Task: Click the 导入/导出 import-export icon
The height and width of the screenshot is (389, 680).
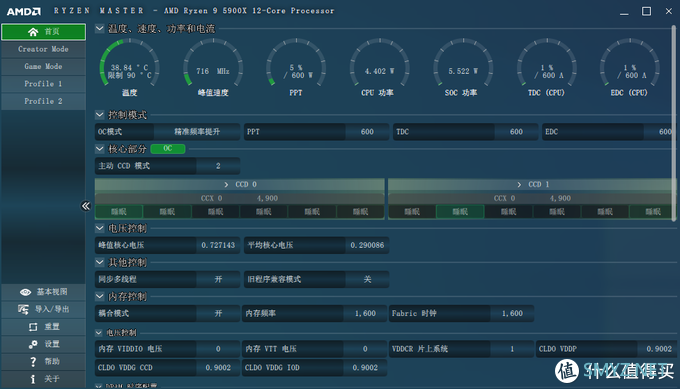Action: pos(23,309)
